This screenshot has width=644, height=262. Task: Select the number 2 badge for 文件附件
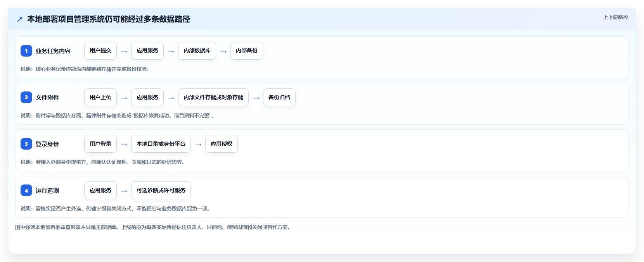[26, 97]
